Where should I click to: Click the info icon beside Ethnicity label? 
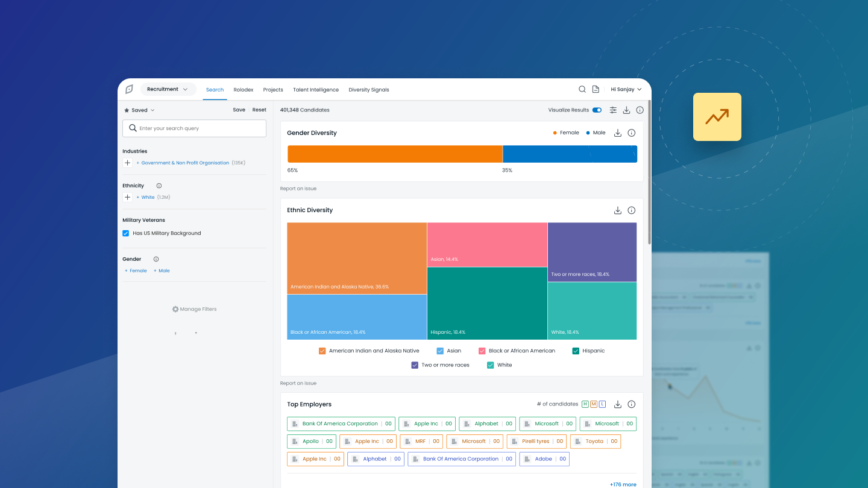159,186
